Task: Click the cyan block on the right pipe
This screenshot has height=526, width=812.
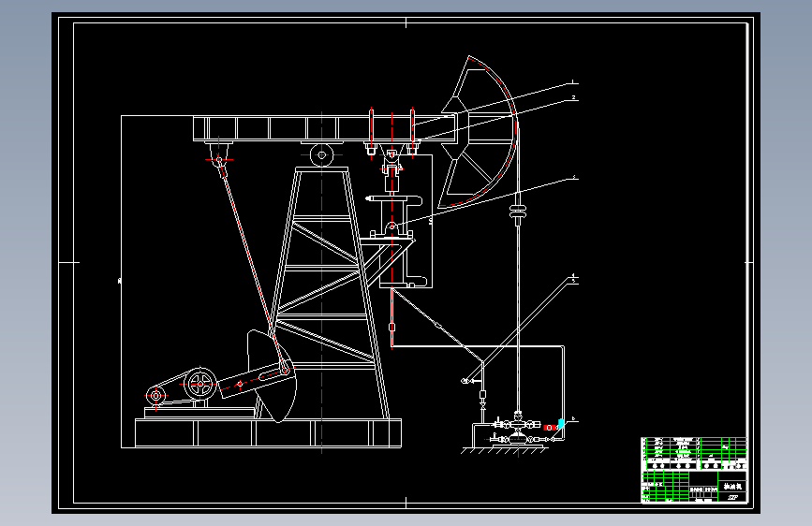Action: click(561, 424)
